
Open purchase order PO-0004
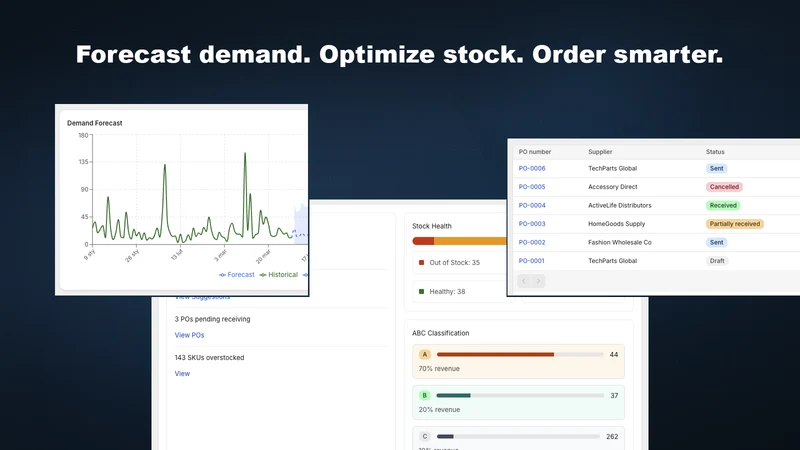532,205
